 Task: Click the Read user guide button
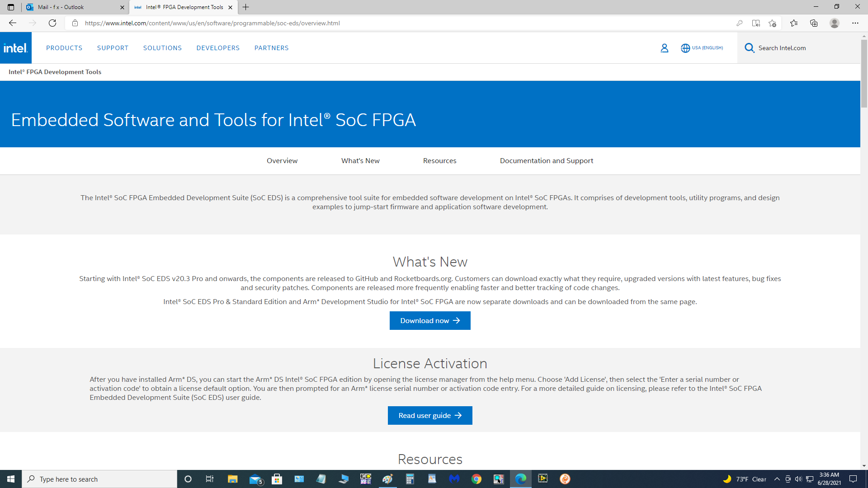coord(430,415)
